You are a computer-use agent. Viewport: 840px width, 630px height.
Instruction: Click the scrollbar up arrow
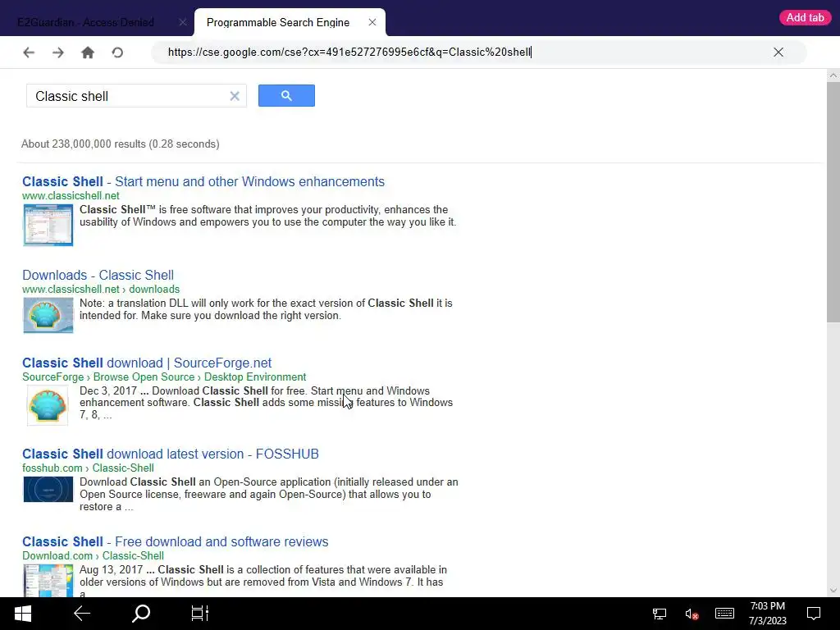click(x=833, y=75)
